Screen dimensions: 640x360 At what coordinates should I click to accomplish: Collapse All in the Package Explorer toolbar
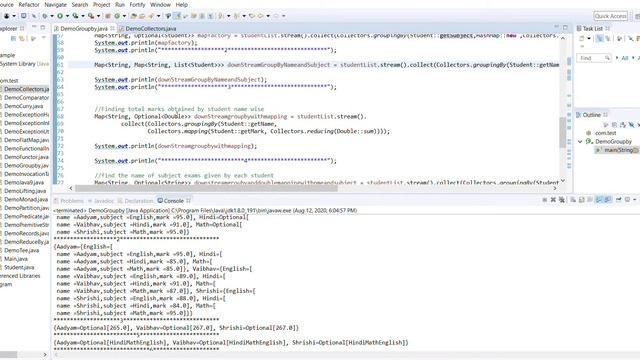pos(13,38)
